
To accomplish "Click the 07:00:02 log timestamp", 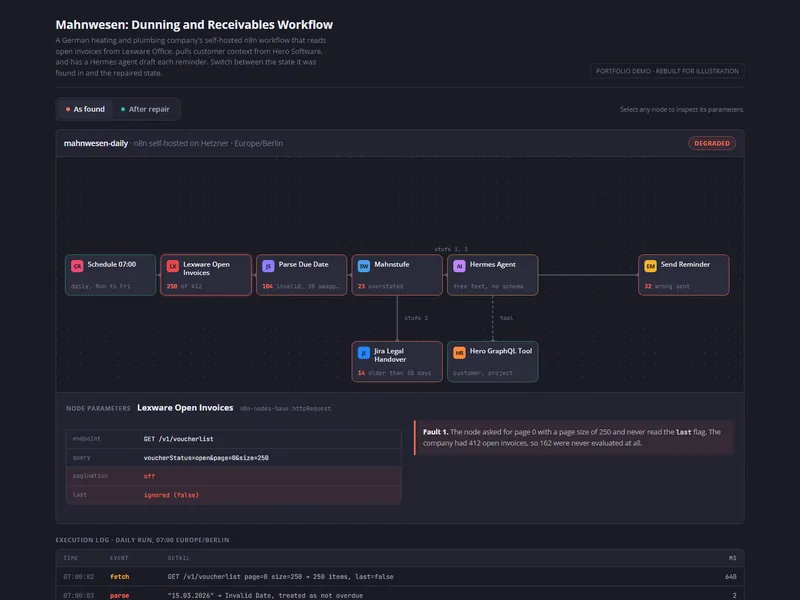I will click(79, 577).
